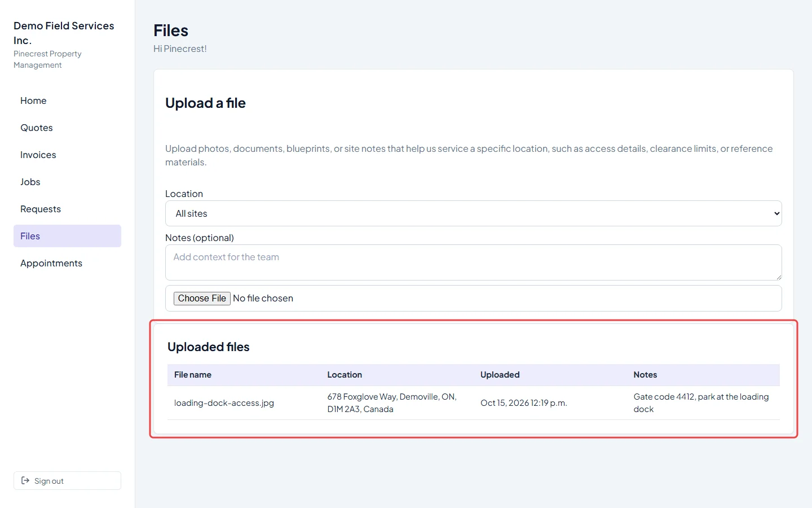Expand the Location dropdown showing All sites
This screenshot has width=812, height=508.
click(473, 213)
